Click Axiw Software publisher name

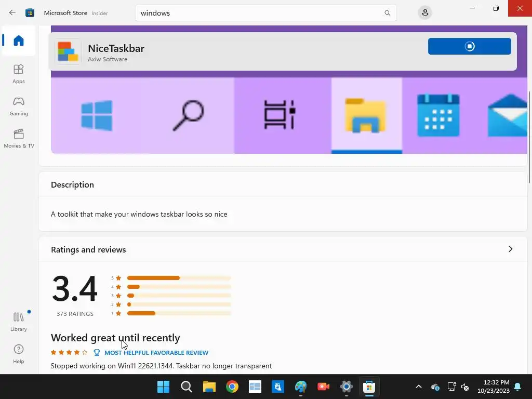108,59
